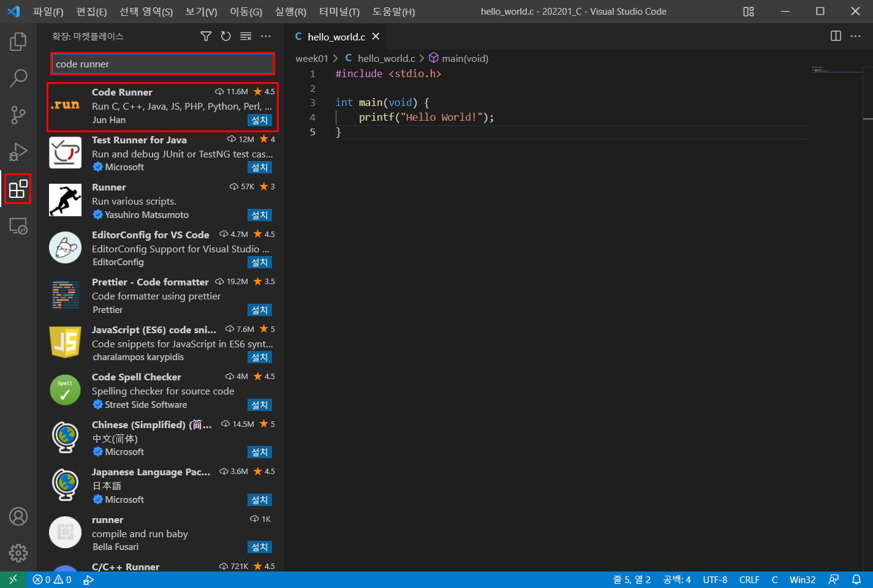Change cursor position 줄 5, 열 2
Image resolution: width=873 pixels, height=588 pixels.
pyautogui.click(x=632, y=580)
